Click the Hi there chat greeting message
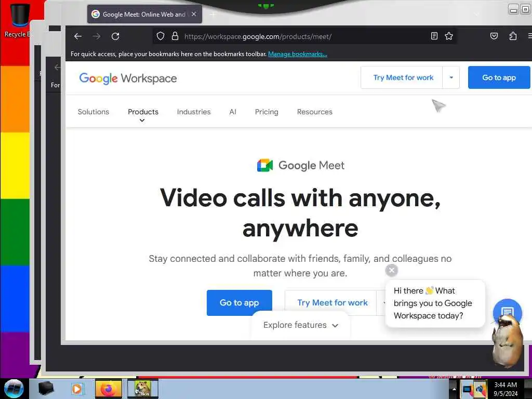The width and height of the screenshot is (532, 399). (x=435, y=303)
